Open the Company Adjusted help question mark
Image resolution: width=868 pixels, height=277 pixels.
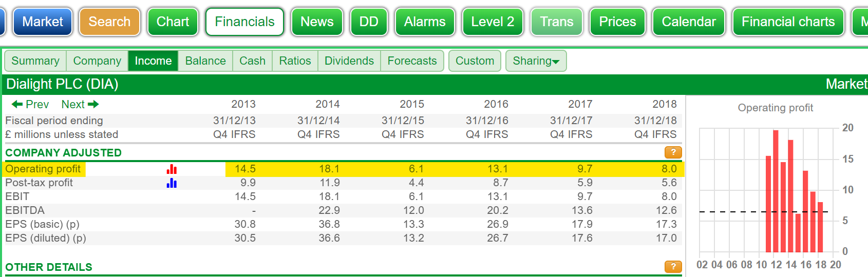673,152
